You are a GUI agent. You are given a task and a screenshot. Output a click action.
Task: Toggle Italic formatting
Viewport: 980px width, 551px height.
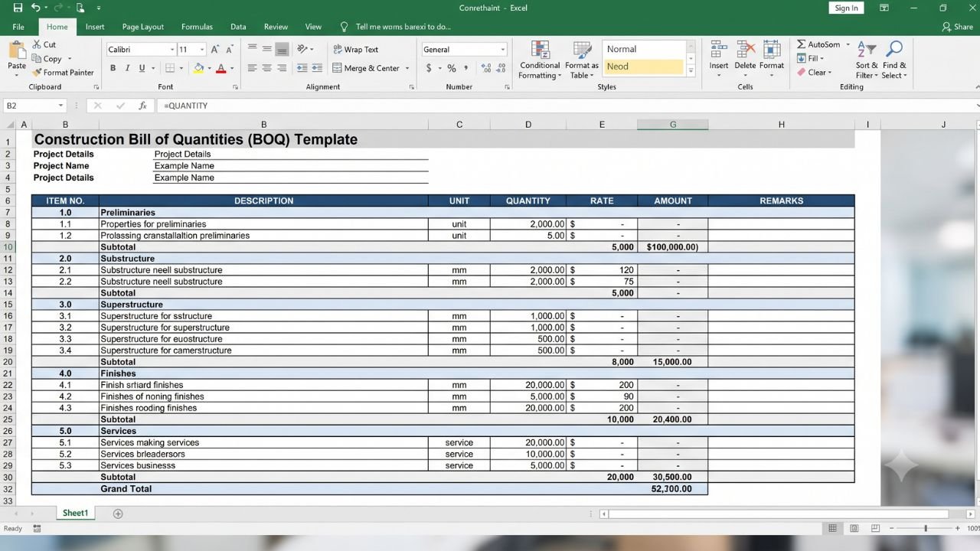(127, 68)
